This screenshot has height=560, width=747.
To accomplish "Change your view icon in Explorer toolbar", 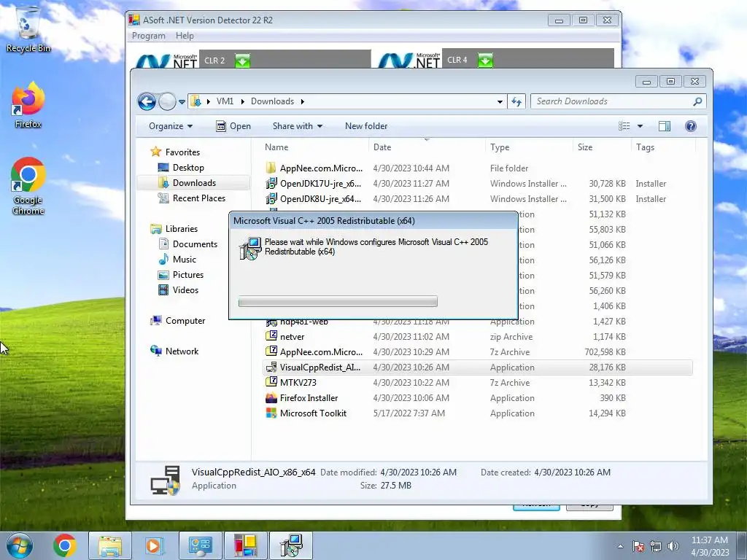I will pos(624,126).
